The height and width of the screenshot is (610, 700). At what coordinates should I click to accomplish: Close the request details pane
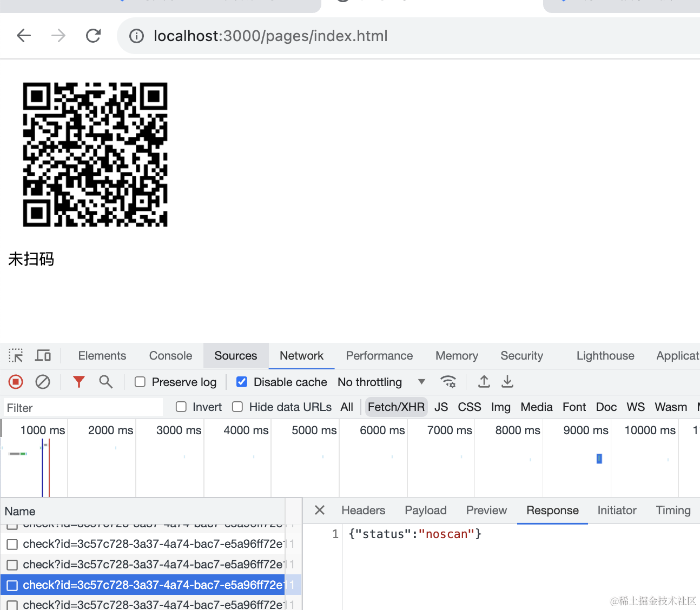coord(320,510)
